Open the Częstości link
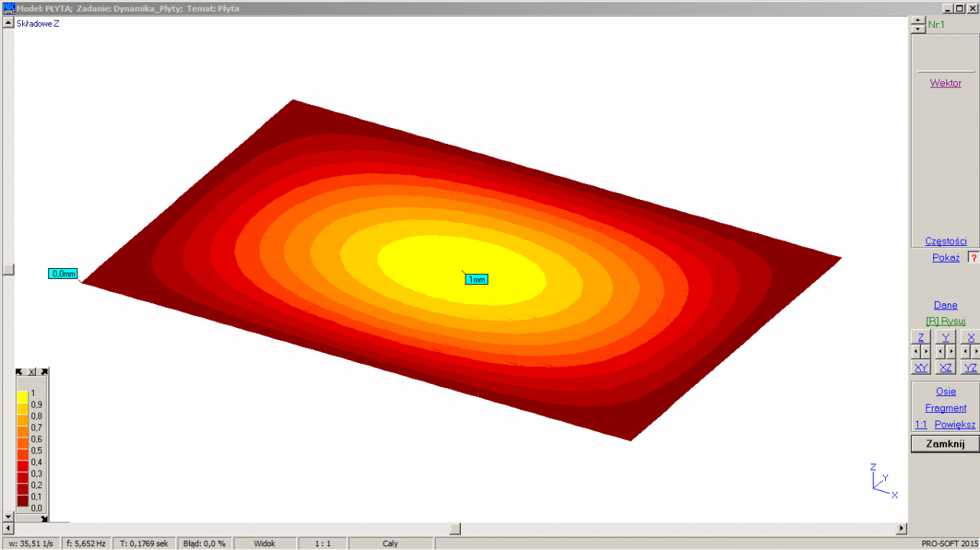This screenshot has height=550, width=980. tap(945, 241)
